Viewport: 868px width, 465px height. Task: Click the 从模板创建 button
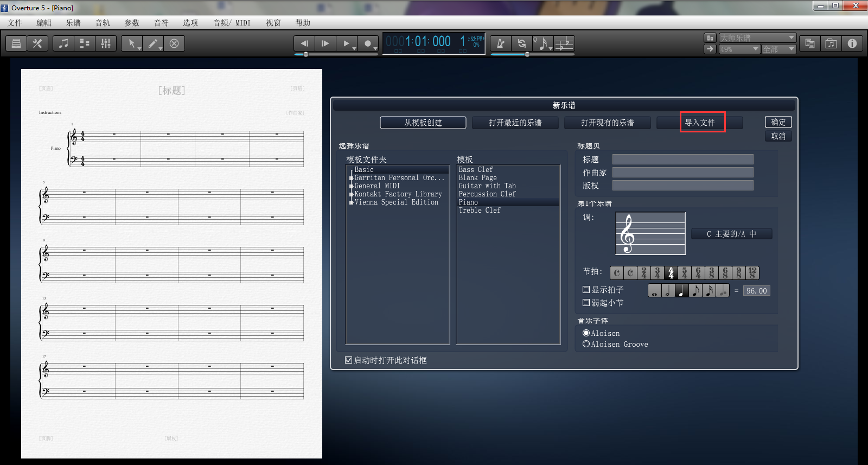point(423,123)
